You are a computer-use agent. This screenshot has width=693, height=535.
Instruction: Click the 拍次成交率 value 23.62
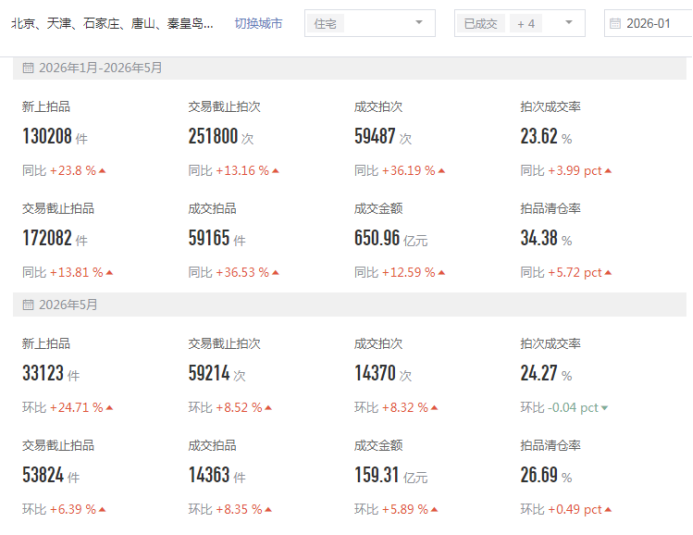click(x=539, y=136)
